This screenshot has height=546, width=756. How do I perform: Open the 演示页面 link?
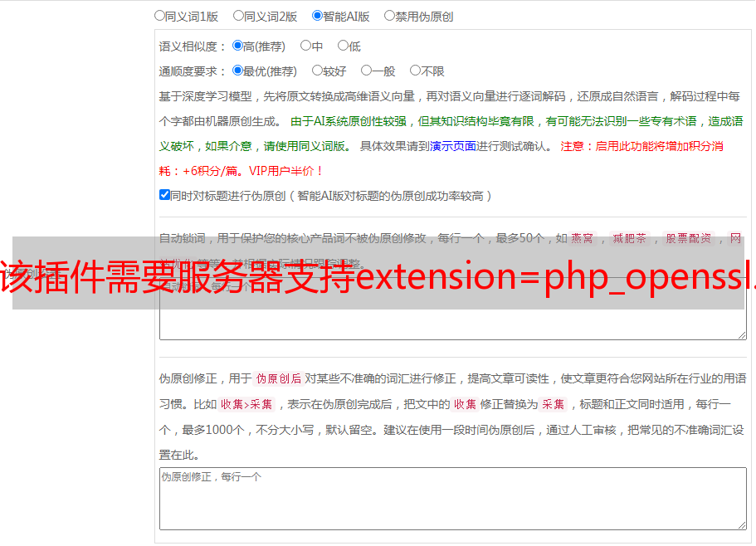coord(453,146)
